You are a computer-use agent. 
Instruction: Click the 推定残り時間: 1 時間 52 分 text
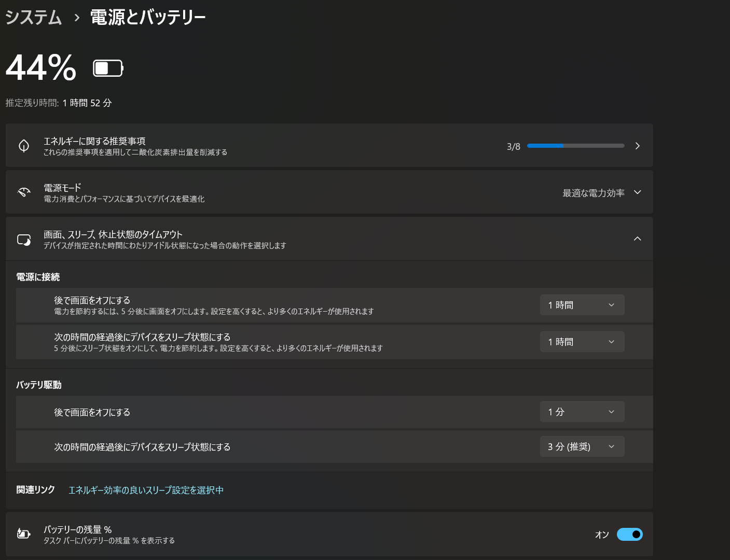coord(59,103)
